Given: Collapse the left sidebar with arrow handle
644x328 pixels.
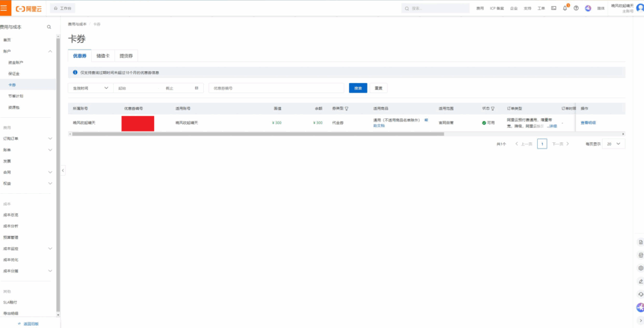Looking at the screenshot, I should (x=62, y=171).
